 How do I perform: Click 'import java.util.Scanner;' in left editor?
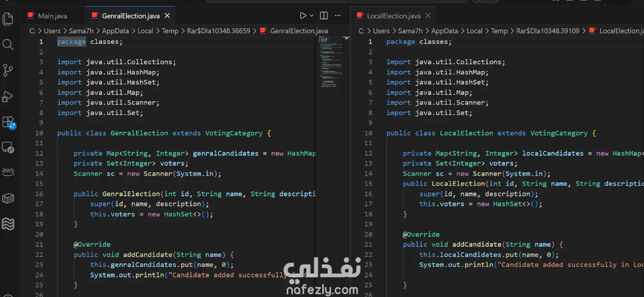[x=109, y=103]
